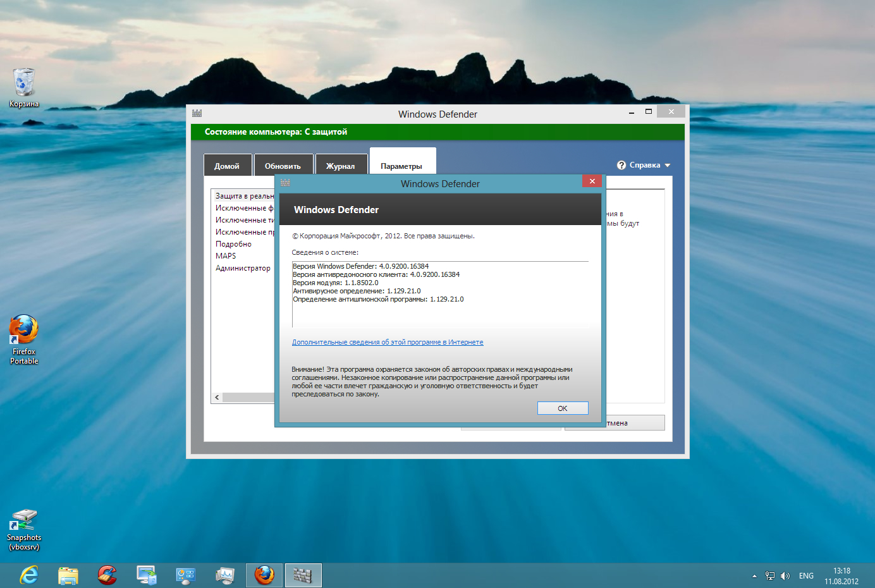
Task: Click Windows Defender taskbar button
Action: click(303, 575)
